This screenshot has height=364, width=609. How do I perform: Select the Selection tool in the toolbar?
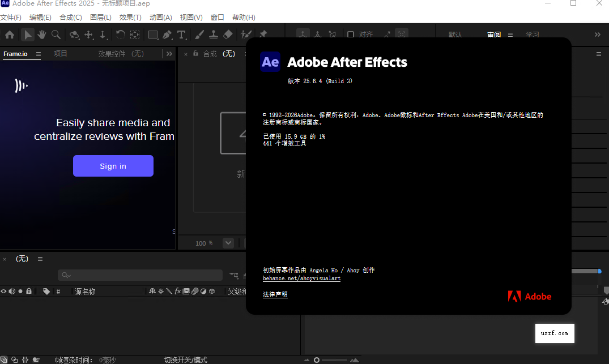[27, 35]
